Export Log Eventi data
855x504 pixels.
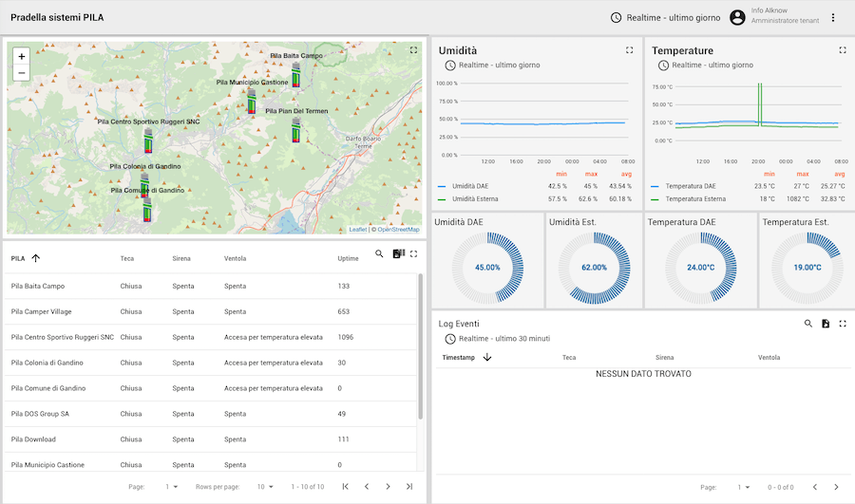[x=826, y=324]
